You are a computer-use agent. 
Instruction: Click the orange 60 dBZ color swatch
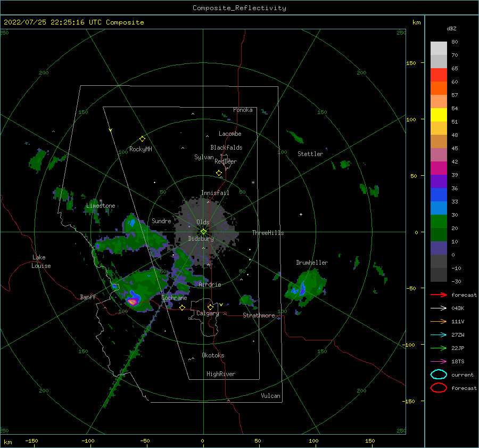439,88
